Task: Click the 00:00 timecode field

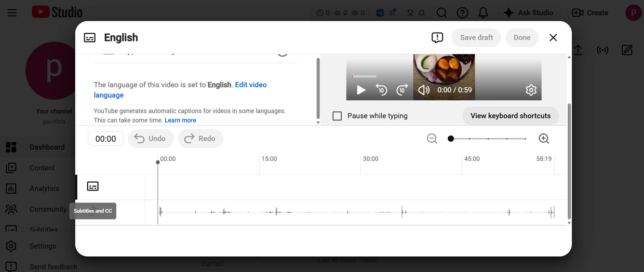Action: click(x=106, y=139)
